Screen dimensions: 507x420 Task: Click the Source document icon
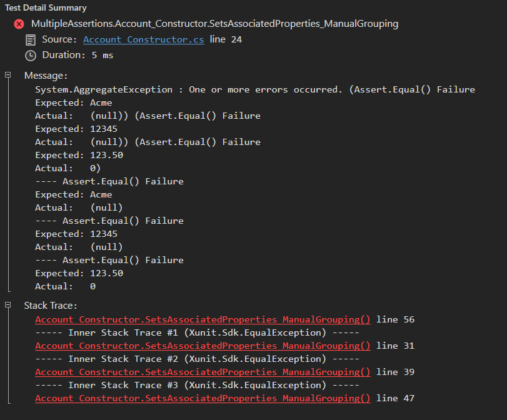pos(31,40)
